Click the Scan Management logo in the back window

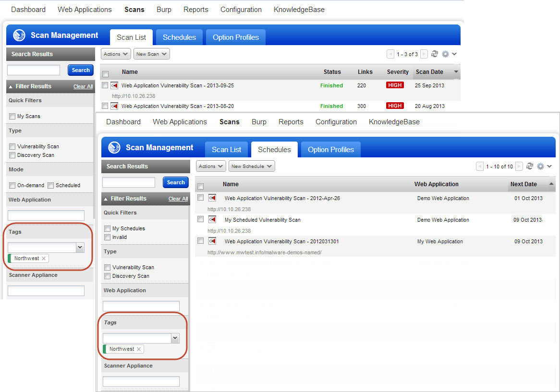point(19,35)
